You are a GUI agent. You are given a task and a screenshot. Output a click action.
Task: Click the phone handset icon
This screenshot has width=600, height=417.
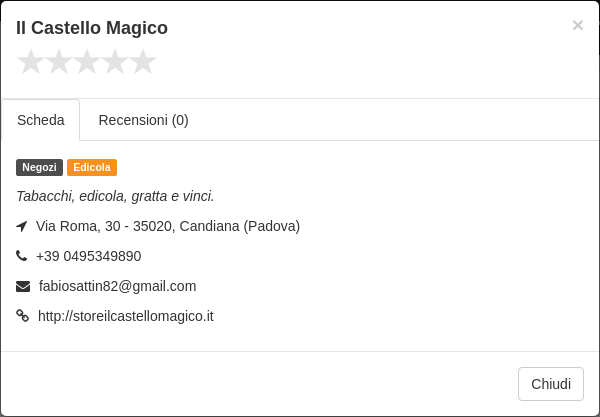(x=21, y=256)
